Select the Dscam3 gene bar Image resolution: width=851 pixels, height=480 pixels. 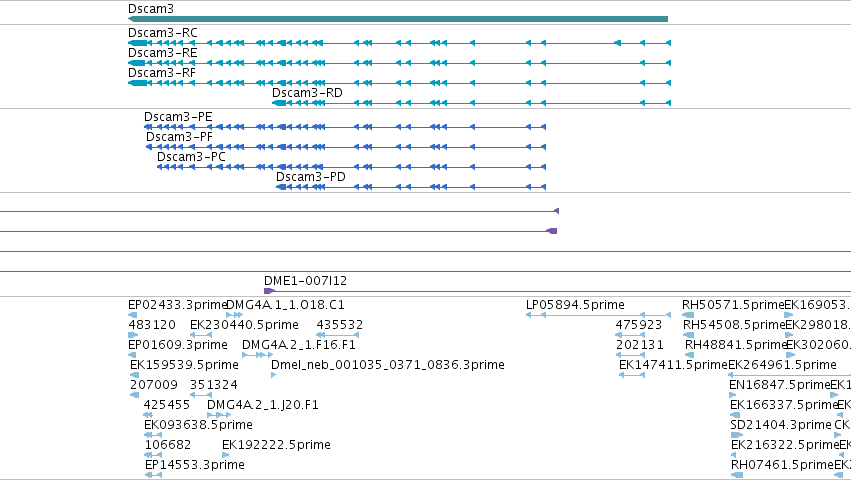398,19
